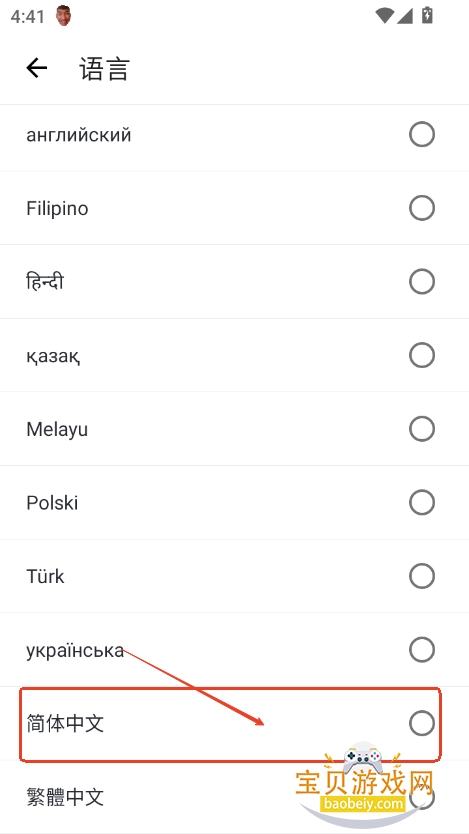Select the українська radio button
Image resolution: width=469 pixels, height=834 pixels.
pos(422,649)
